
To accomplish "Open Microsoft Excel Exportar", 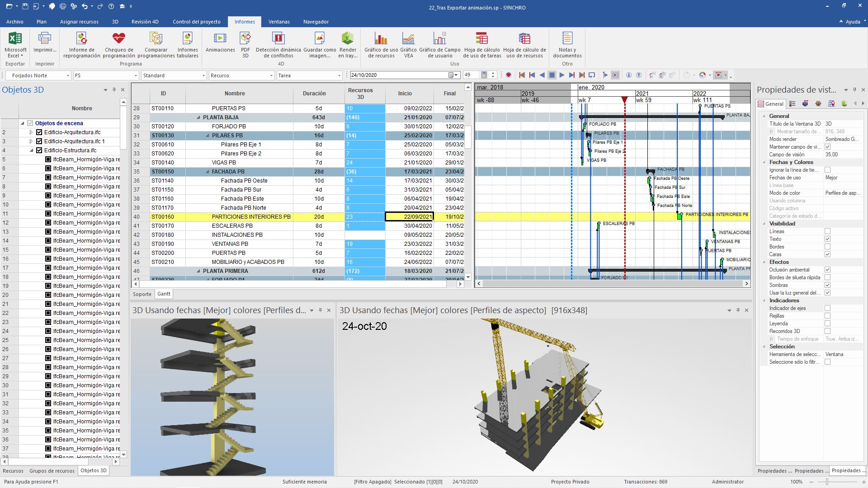I will tap(15, 43).
